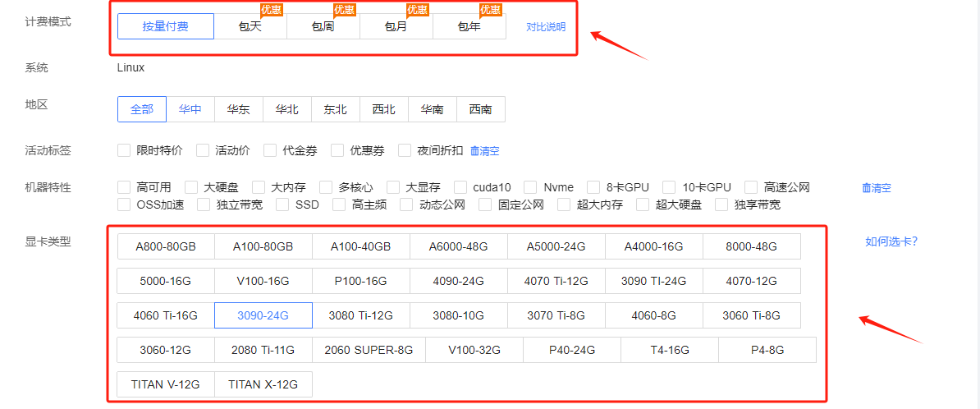
Task: Check the 大内存 checkbox
Action: pos(259,187)
